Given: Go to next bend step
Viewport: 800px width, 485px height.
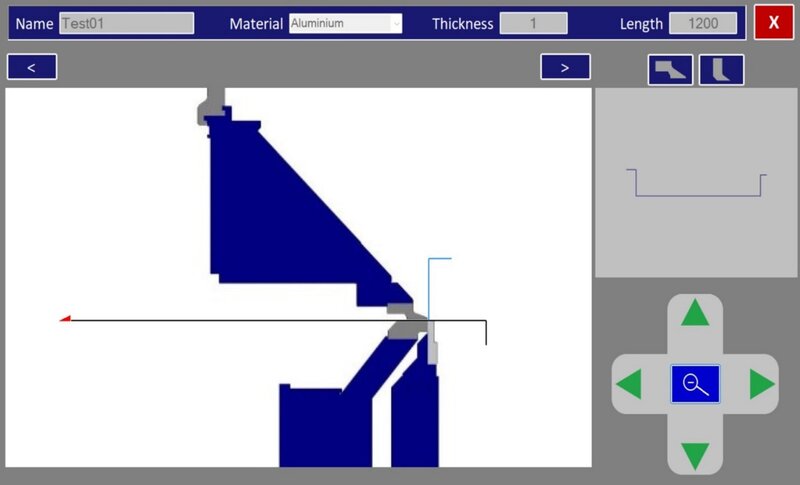Looking at the screenshot, I should (565, 67).
